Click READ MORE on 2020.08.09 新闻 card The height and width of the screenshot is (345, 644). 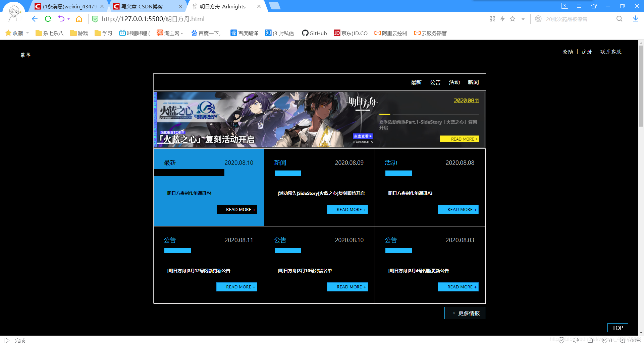pos(347,209)
